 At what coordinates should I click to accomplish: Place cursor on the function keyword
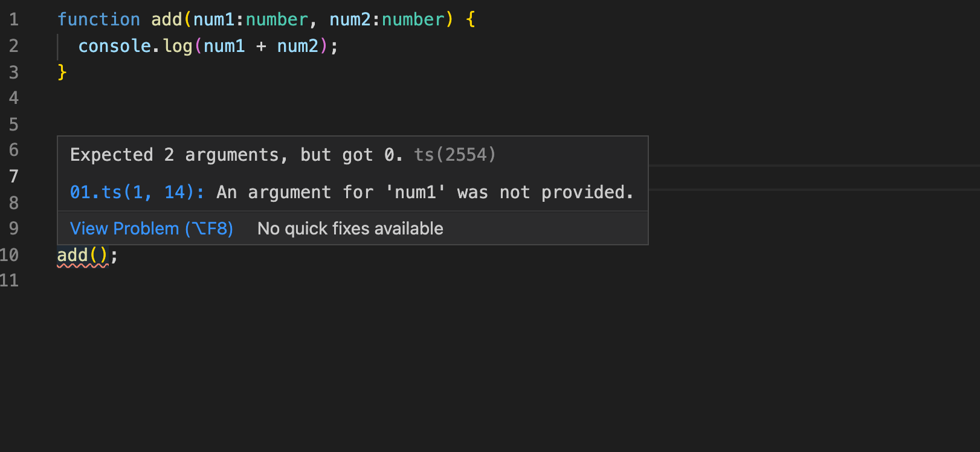(x=98, y=19)
